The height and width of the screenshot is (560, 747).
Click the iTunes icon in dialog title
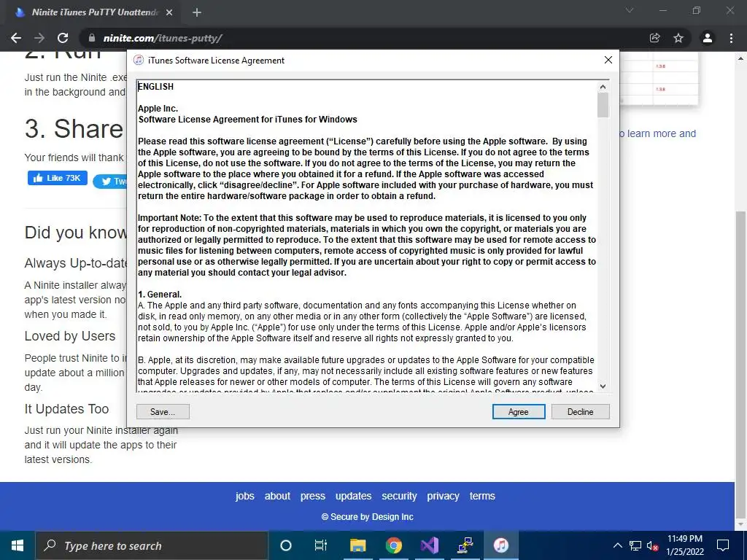(139, 60)
